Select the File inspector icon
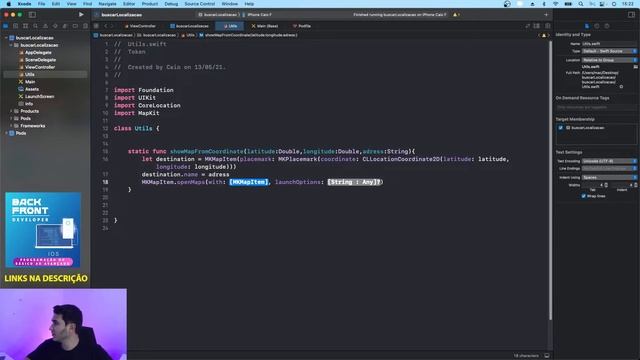The width and height of the screenshot is (640, 360). (587, 26)
